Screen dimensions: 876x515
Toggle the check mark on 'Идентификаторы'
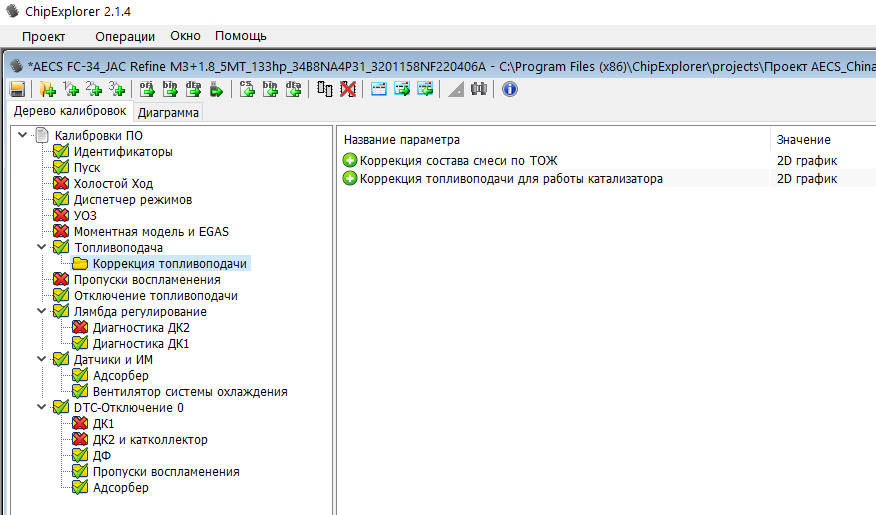61,152
